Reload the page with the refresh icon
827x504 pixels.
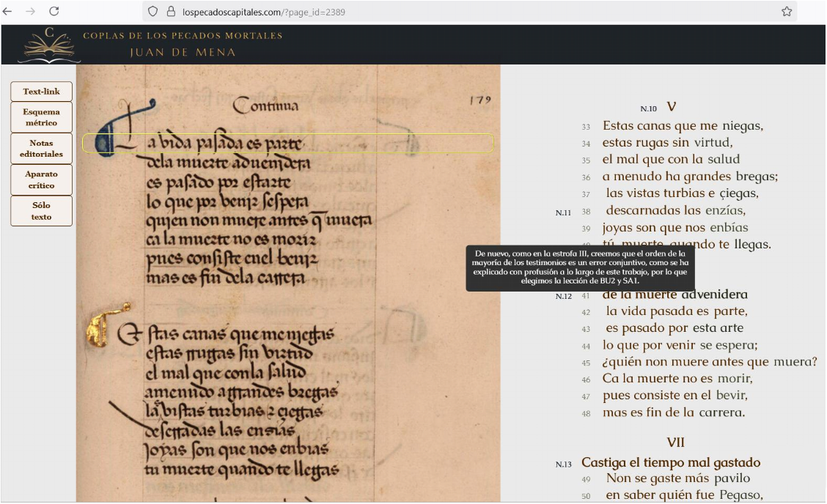(54, 11)
